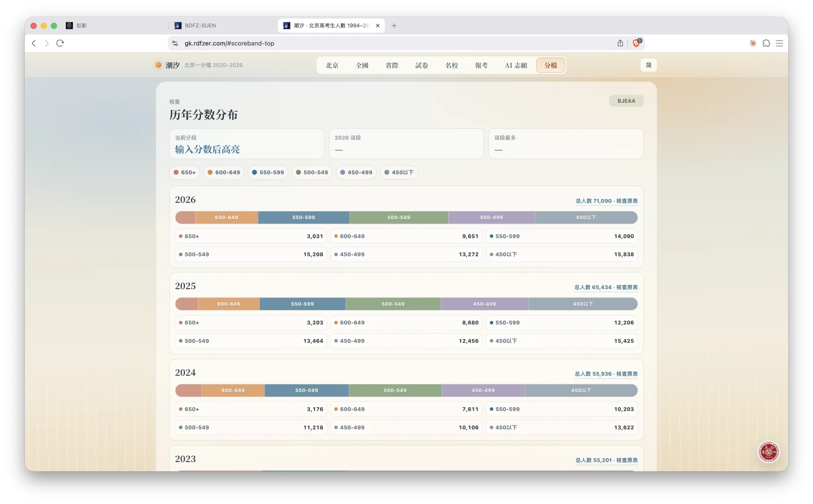Image resolution: width=813 pixels, height=504 pixels.
Task: Switch to the 妃影 browser tab
Action: click(114, 26)
